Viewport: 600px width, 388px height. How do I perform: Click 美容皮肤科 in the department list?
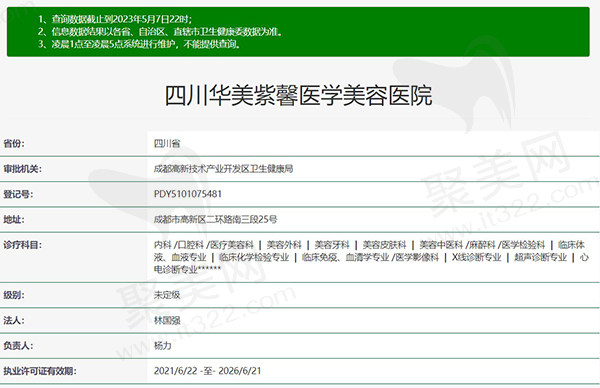tap(384, 245)
